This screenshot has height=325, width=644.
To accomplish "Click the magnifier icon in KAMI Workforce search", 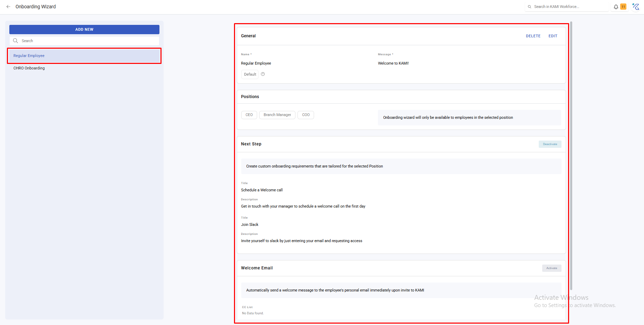I will [529, 7].
